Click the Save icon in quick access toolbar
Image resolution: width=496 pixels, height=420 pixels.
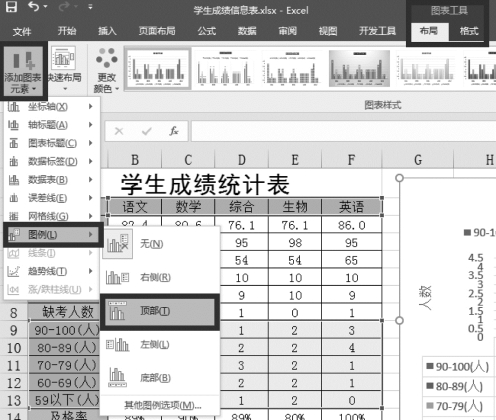[11, 6]
